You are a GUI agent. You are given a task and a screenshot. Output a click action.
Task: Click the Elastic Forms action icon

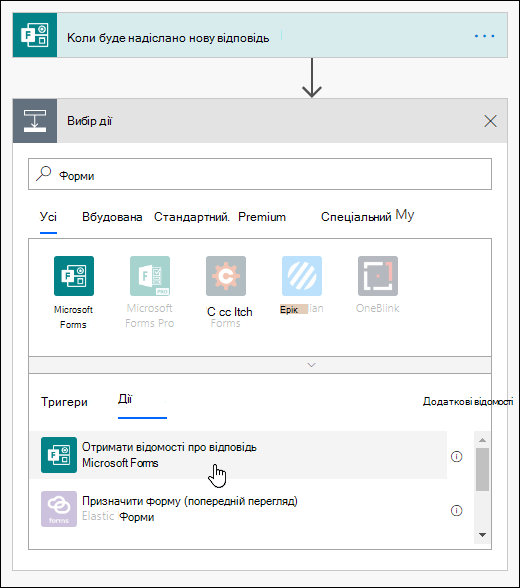(59, 509)
